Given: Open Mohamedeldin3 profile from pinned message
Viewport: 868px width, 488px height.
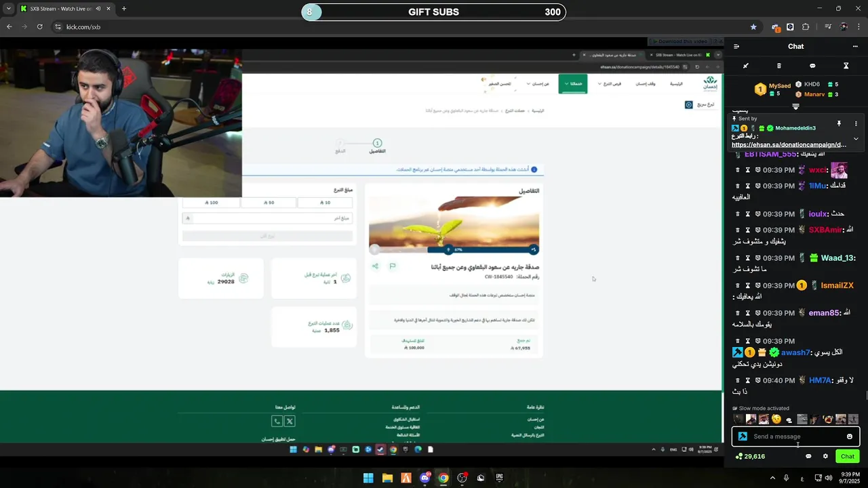Looking at the screenshot, I should tap(795, 128).
